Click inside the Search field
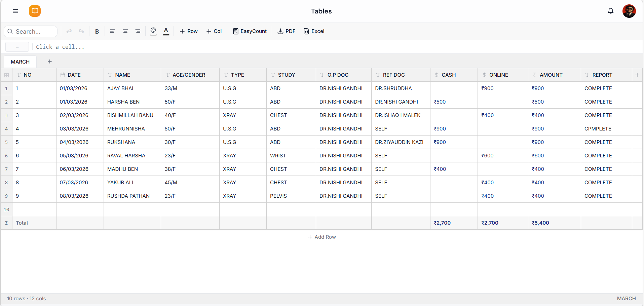Viewport: 644px width, 306px height. tap(30, 31)
